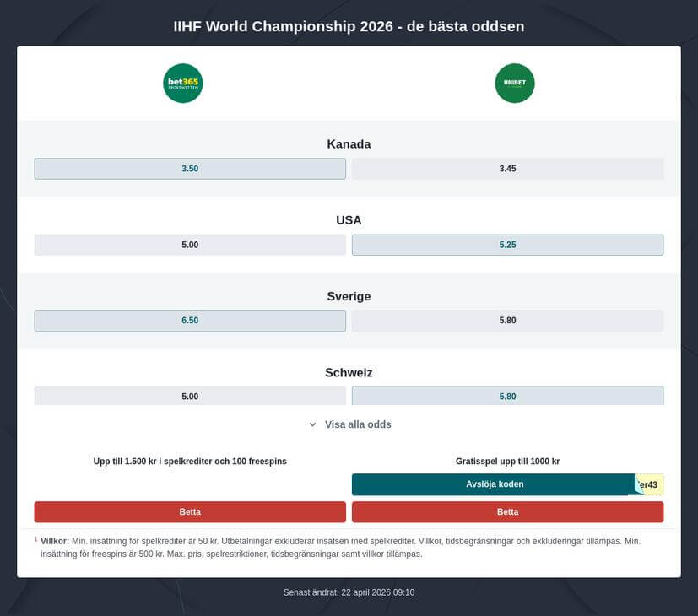Click chevron next to Visa alla odds
The image size is (698, 616).
click(x=312, y=424)
